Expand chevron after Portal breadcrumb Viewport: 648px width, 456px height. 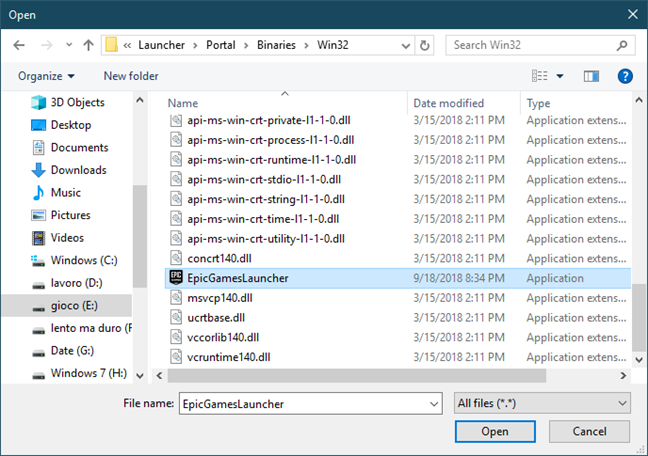[x=246, y=45]
